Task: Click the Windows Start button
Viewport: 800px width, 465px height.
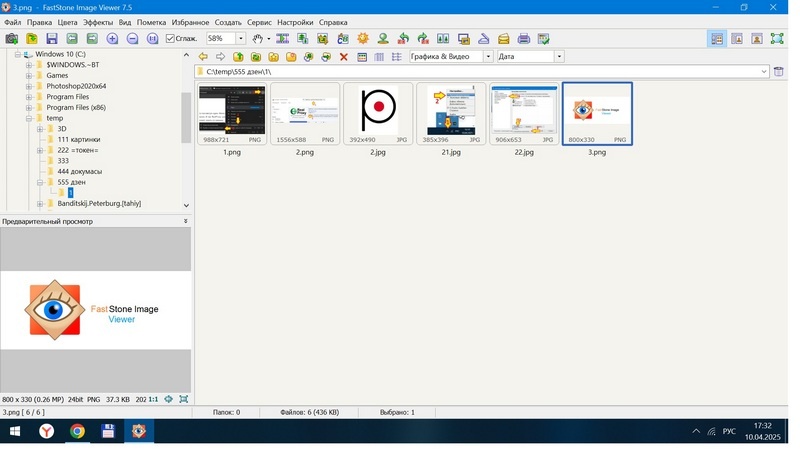Action: pos(15,432)
